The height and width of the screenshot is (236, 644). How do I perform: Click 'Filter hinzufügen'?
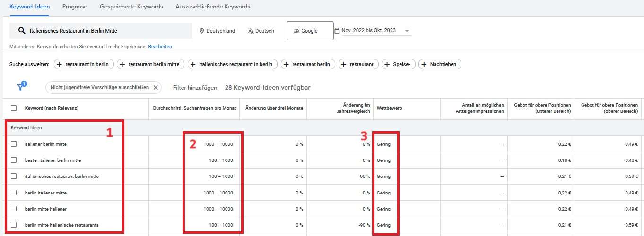tap(195, 88)
